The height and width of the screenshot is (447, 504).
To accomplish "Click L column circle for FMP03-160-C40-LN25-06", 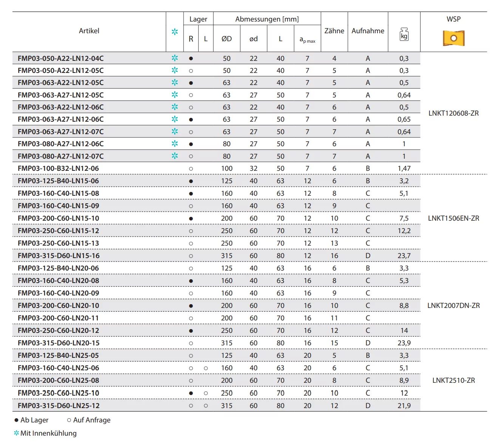I will point(206,368).
